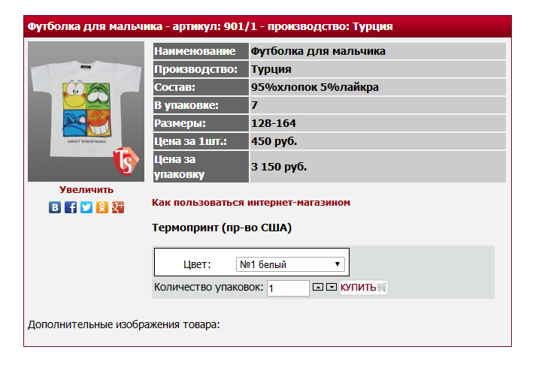Increase package quantity with up arrow
The width and height of the screenshot is (545, 392).
coord(318,287)
